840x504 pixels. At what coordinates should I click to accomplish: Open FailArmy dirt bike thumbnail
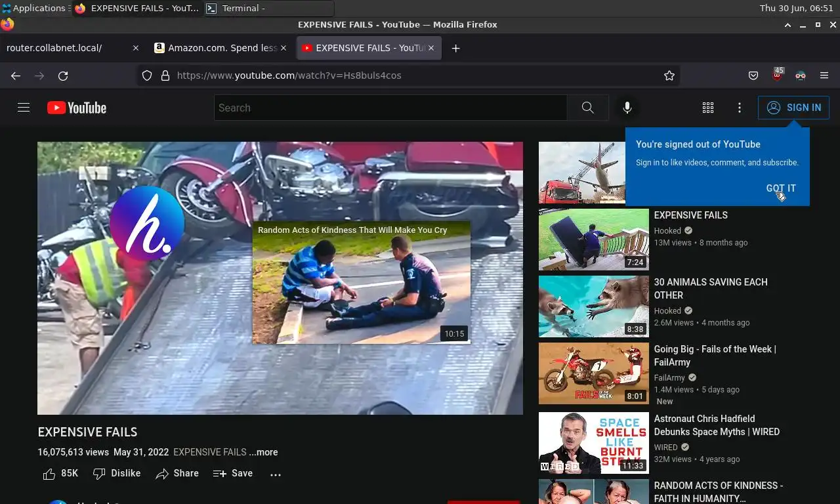point(594,373)
